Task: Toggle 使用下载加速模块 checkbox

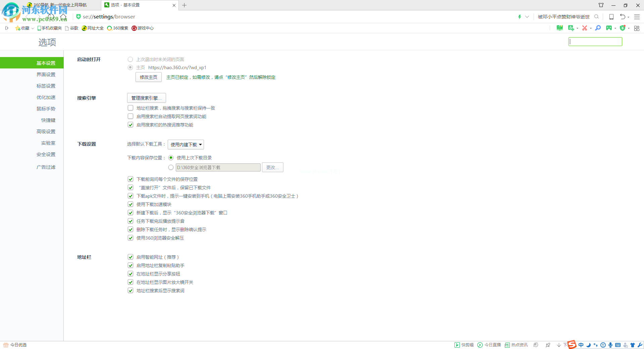Action: point(130,204)
